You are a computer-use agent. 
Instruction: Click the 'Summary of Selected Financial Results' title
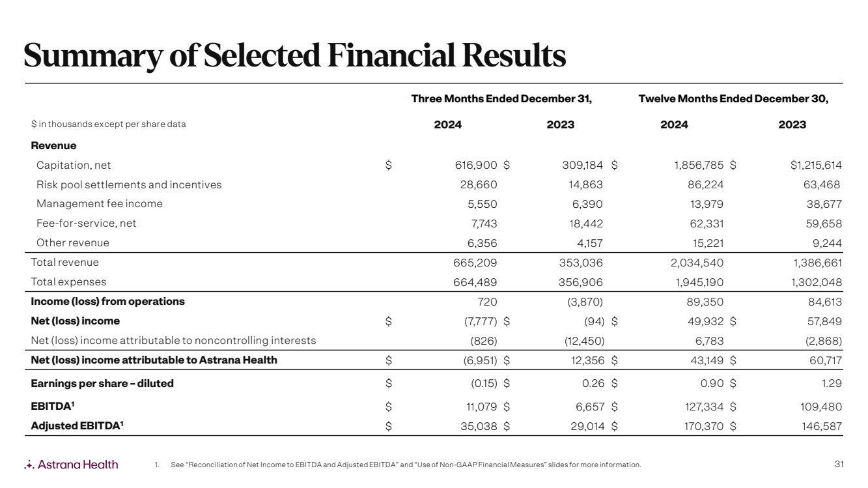[x=294, y=56]
